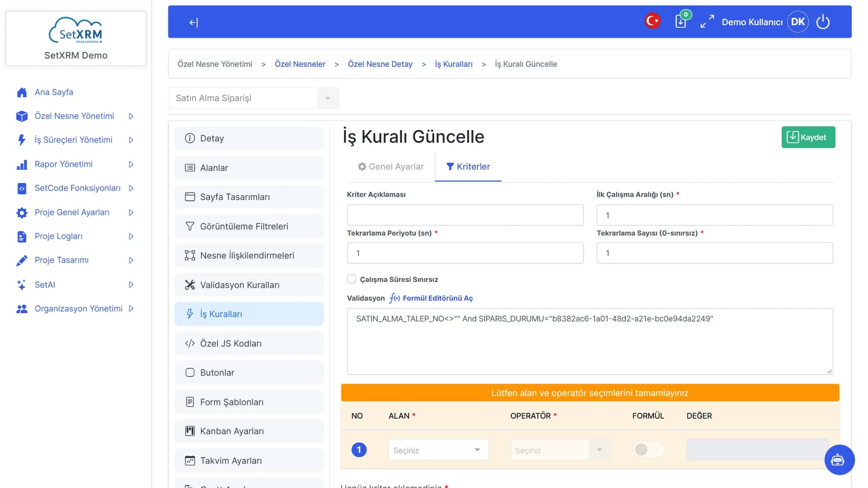Go to the Ana Sayfa home icon
Image resolution: width=868 pixels, height=488 pixels.
pyautogui.click(x=22, y=92)
